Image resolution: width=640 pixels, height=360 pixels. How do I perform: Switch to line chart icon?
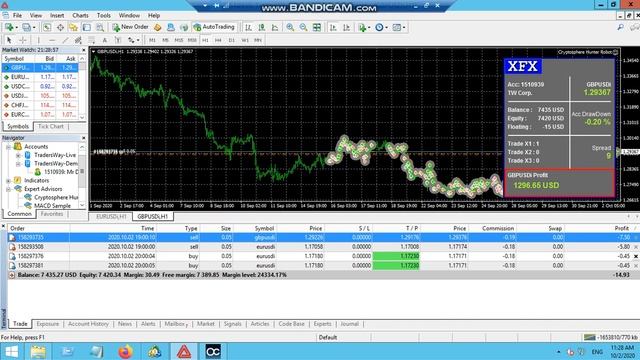click(275, 27)
